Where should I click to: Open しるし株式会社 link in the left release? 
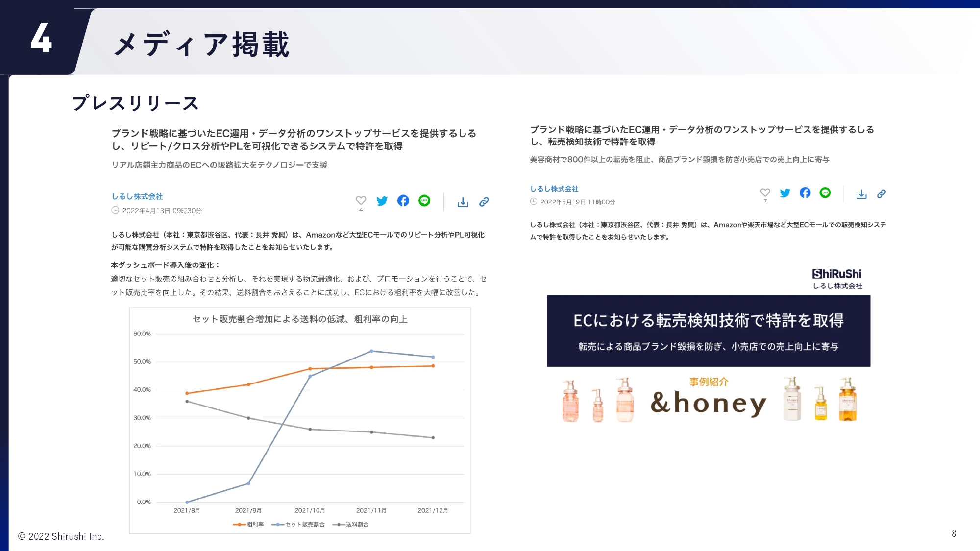(137, 196)
